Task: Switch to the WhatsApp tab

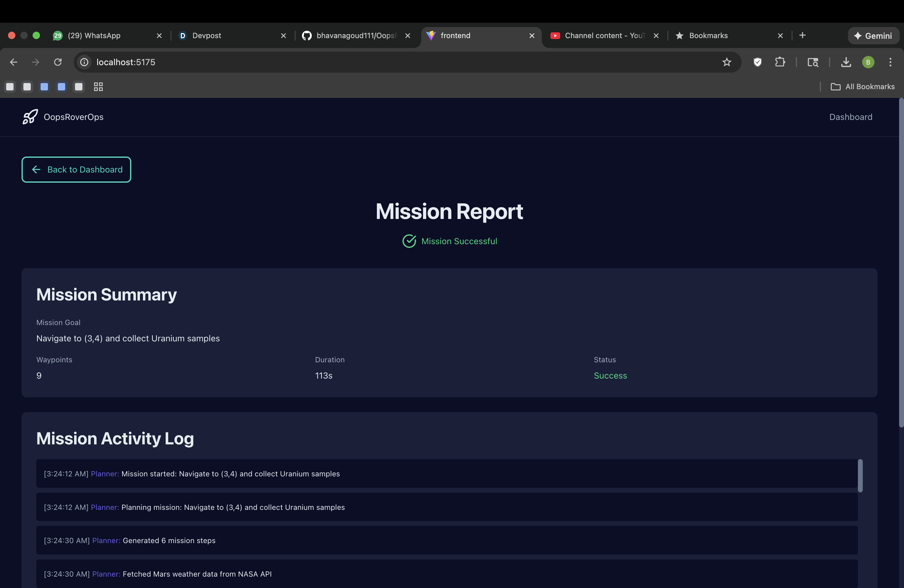Action: coord(94,35)
